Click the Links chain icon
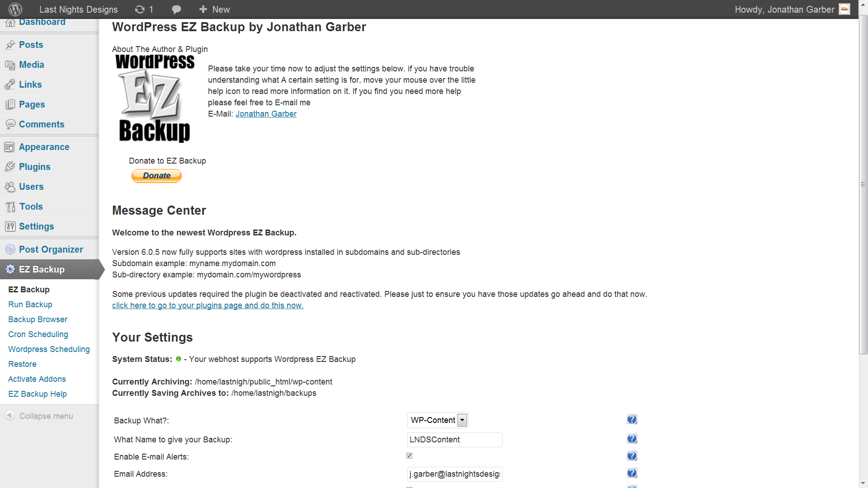Screen dimensions: 868x488 [x=10, y=84]
